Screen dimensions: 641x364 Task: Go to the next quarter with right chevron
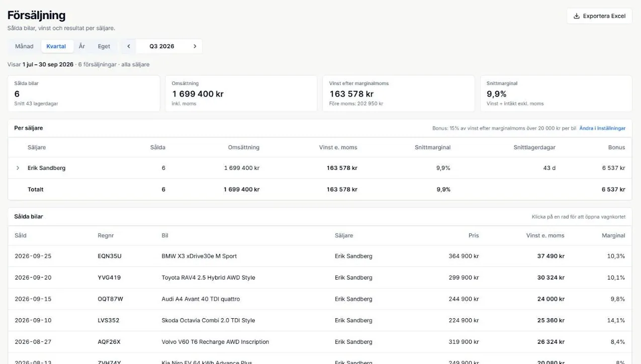tap(195, 46)
